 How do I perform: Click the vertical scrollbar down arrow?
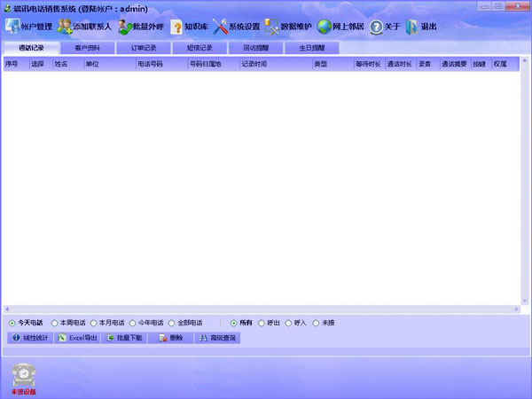[x=525, y=301]
